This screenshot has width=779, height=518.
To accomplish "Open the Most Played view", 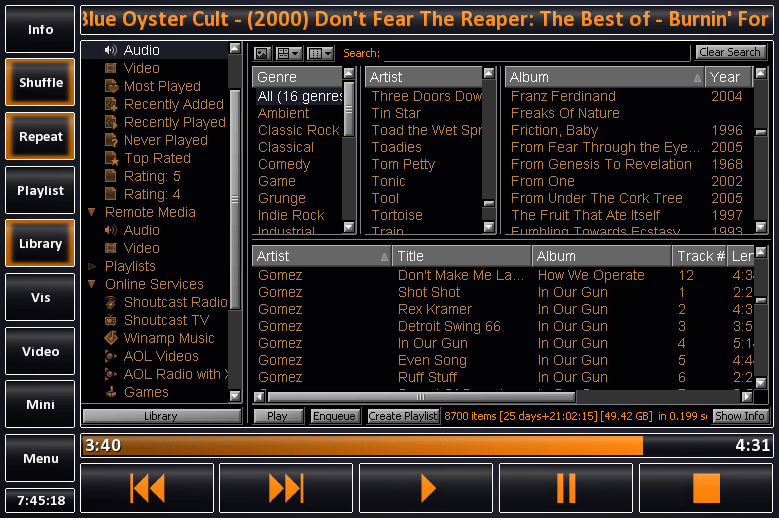I will [162, 86].
